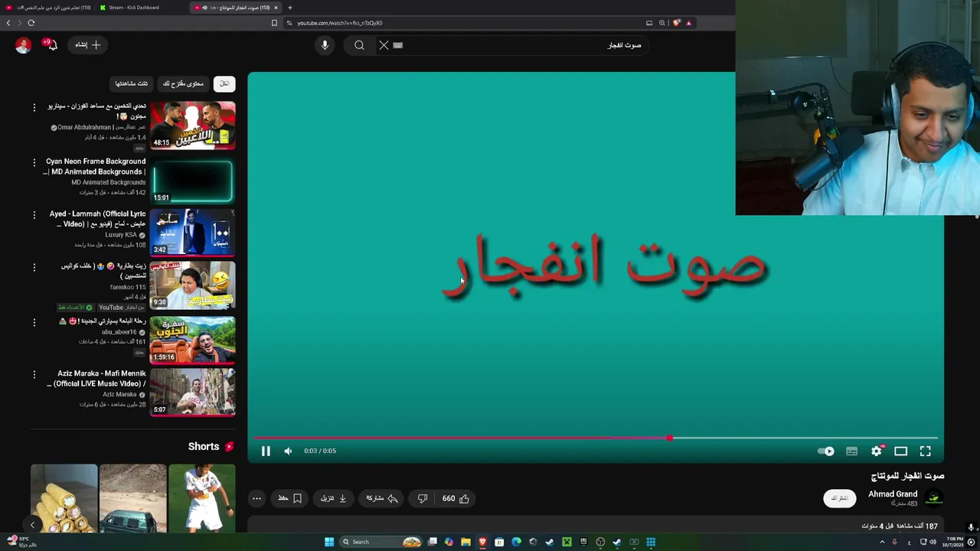Mute the video with the volume icon
The image size is (980, 551).
click(x=288, y=451)
